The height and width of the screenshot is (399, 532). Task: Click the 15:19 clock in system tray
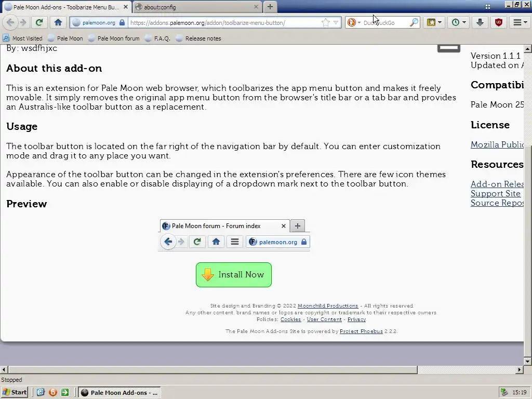click(519, 393)
